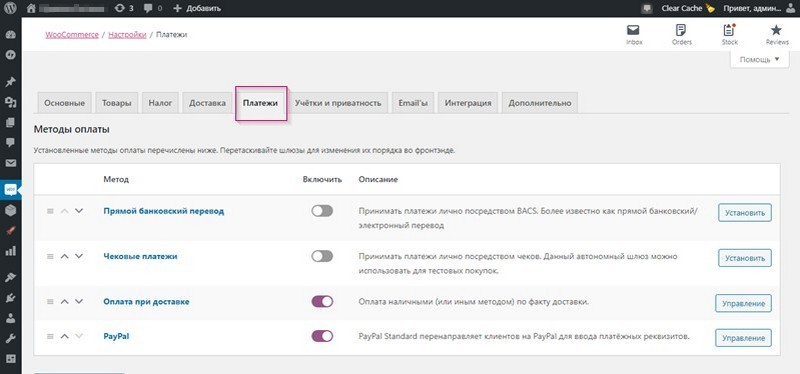Click Установить for Чековые платежи
The image size is (800, 374).
pos(745,258)
